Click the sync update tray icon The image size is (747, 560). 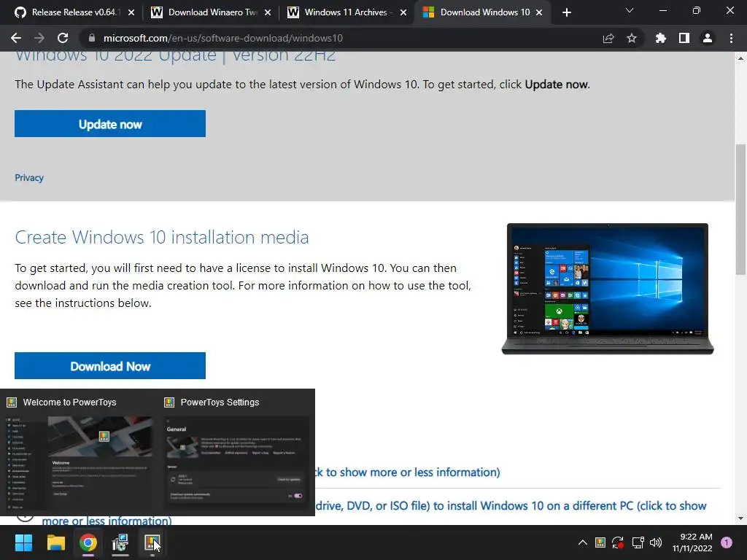point(618,542)
